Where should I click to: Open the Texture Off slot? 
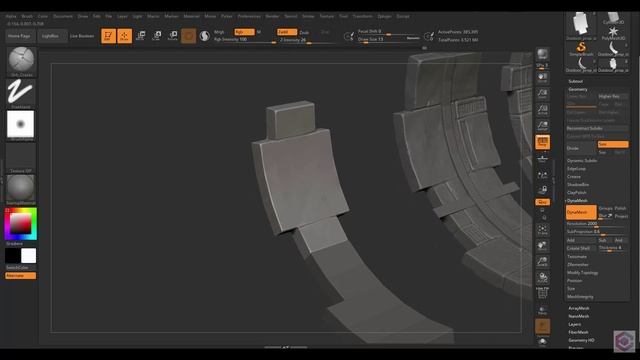(x=20, y=158)
